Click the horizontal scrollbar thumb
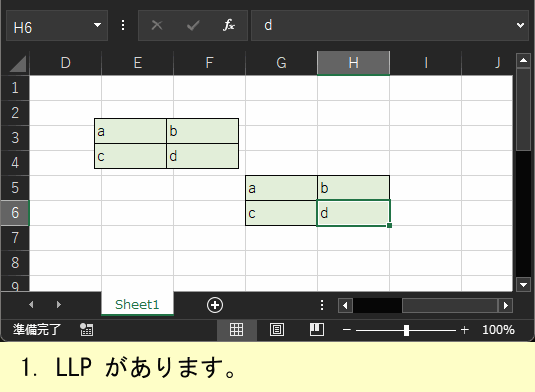535x392 pixels. [450, 305]
